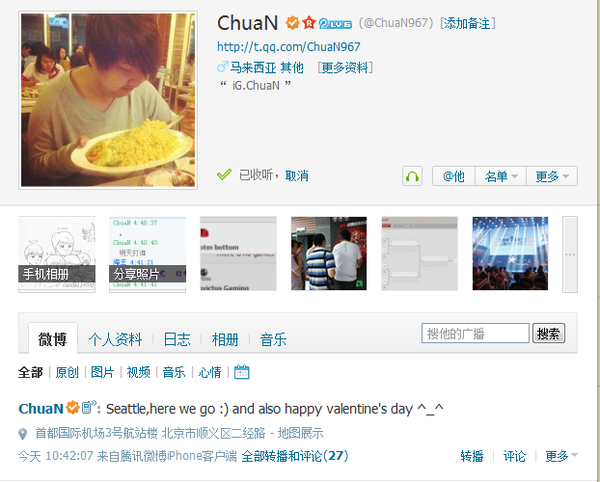This screenshot has width=600, height=482.
Task: Click the 转播 link on the post
Action: (x=472, y=456)
